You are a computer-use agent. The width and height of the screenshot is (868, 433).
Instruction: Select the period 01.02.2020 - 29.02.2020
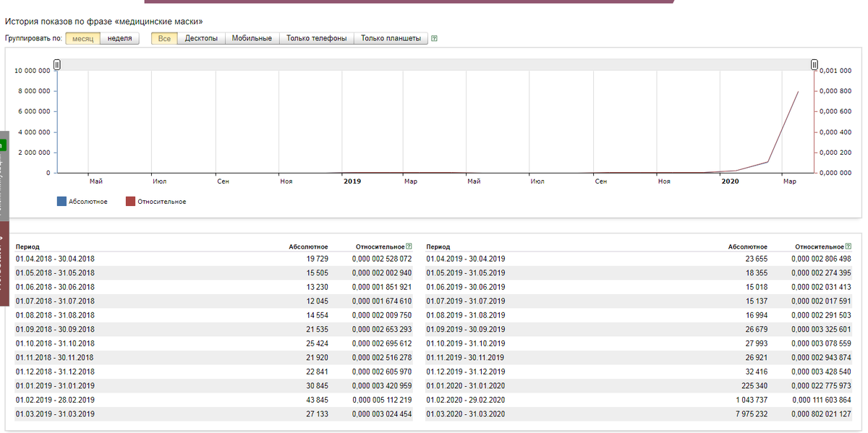tap(466, 400)
